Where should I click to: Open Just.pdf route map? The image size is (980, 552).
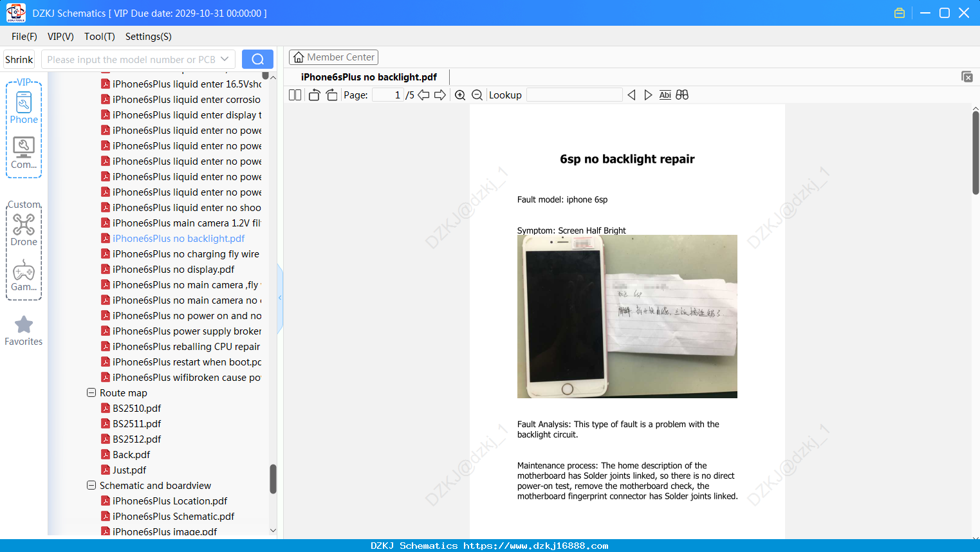(x=129, y=470)
